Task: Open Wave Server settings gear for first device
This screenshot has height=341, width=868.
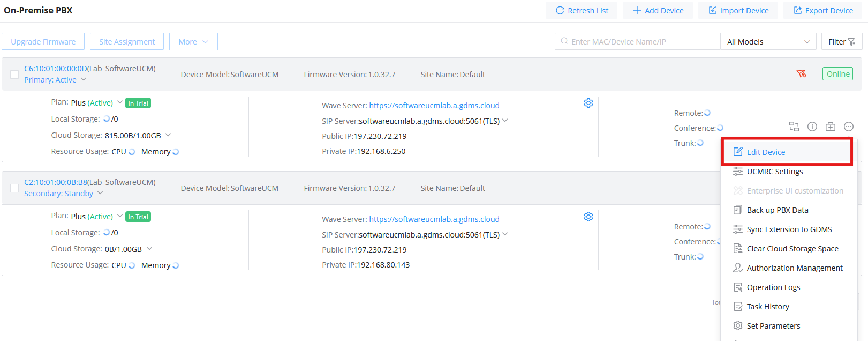Action: [588, 103]
